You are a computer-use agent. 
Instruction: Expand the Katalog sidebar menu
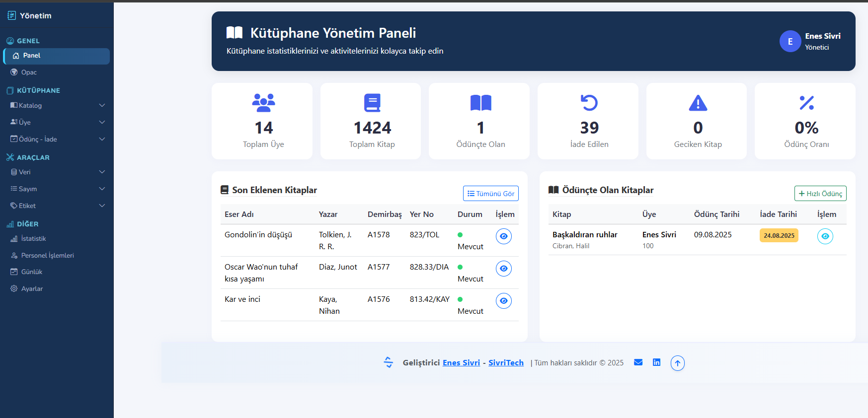[57, 106]
